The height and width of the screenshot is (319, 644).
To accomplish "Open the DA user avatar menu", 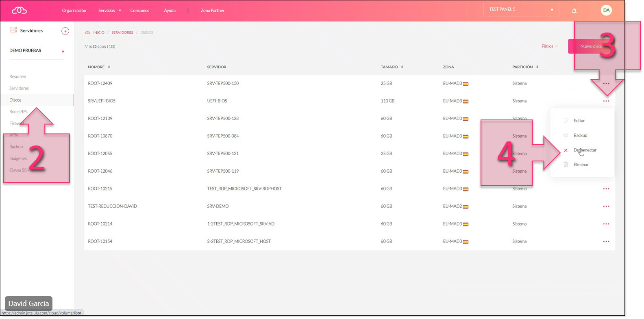I will (x=606, y=10).
